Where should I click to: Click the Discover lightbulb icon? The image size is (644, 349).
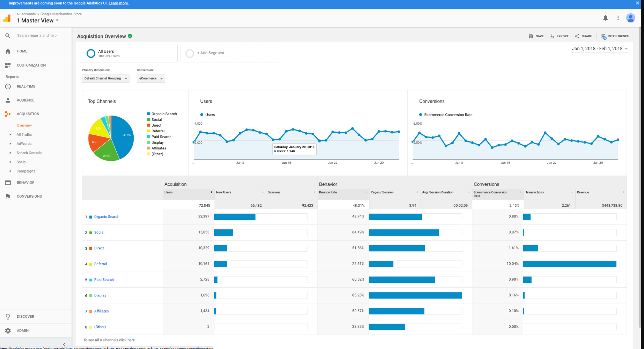8,317
